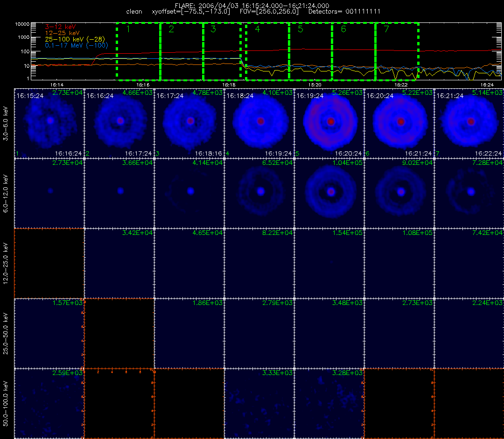Viewport: 504px width, 439px height.
Task: Click the peak value '4.14E+04'
Action: pos(208,163)
